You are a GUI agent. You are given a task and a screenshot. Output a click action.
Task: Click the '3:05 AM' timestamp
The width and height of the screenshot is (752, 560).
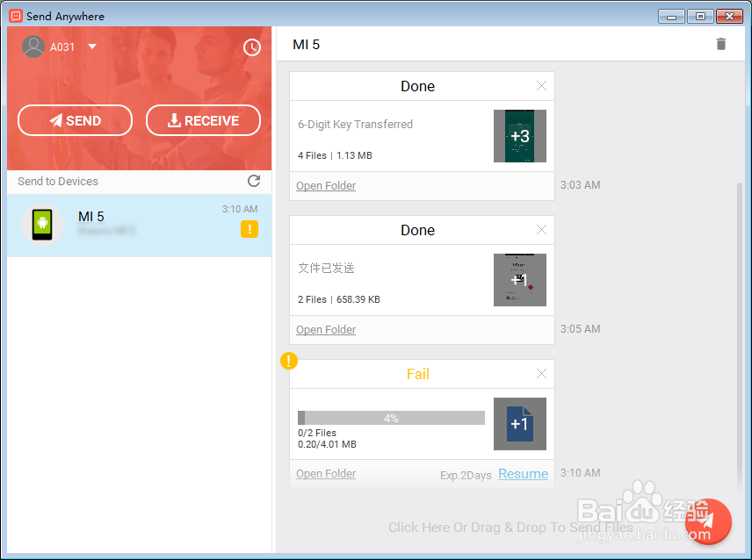click(581, 328)
